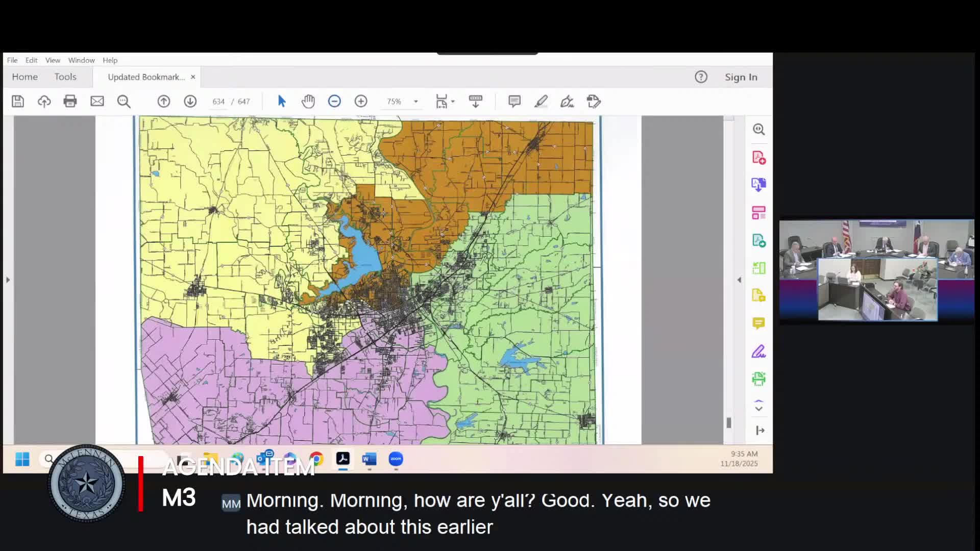Screen dimensions: 980x551
Task: Click the page number field
Action: click(218, 102)
